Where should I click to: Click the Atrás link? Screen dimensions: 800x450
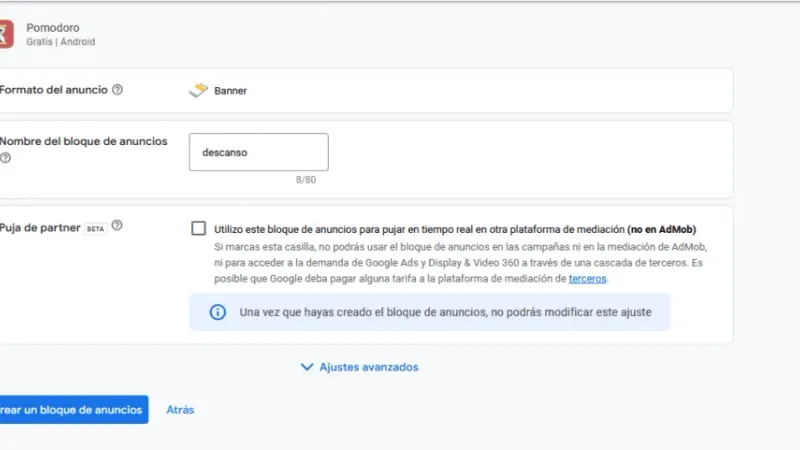(180, 410)
